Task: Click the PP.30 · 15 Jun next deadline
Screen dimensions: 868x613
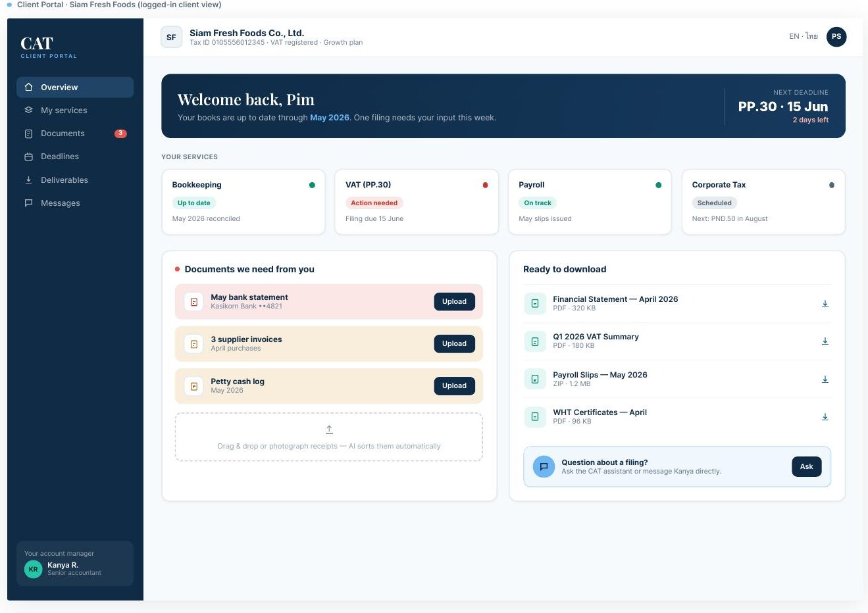Action: pos(783,107)
